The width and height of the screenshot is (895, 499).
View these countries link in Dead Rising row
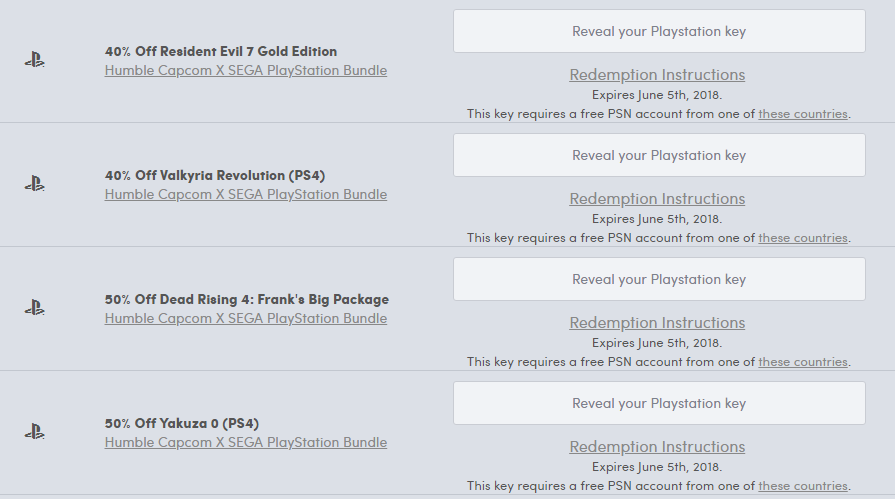[x=803, y=361]
